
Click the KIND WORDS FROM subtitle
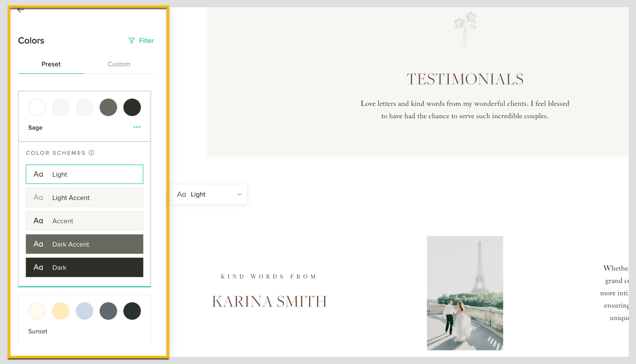coord(269,277)
